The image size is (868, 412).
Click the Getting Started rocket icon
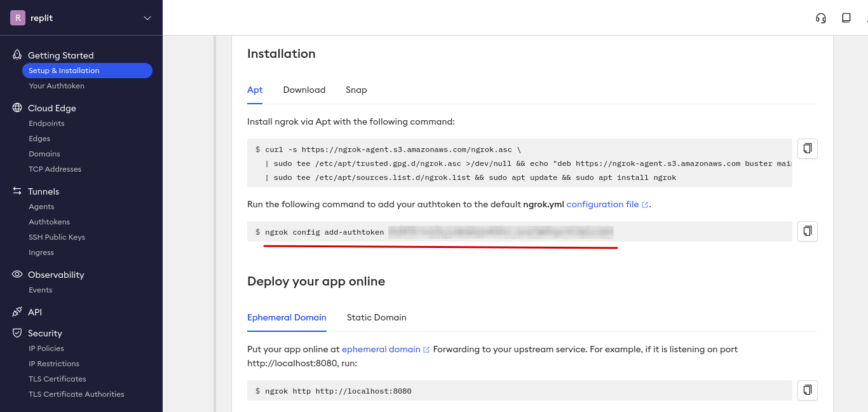(x=17, y=55)
